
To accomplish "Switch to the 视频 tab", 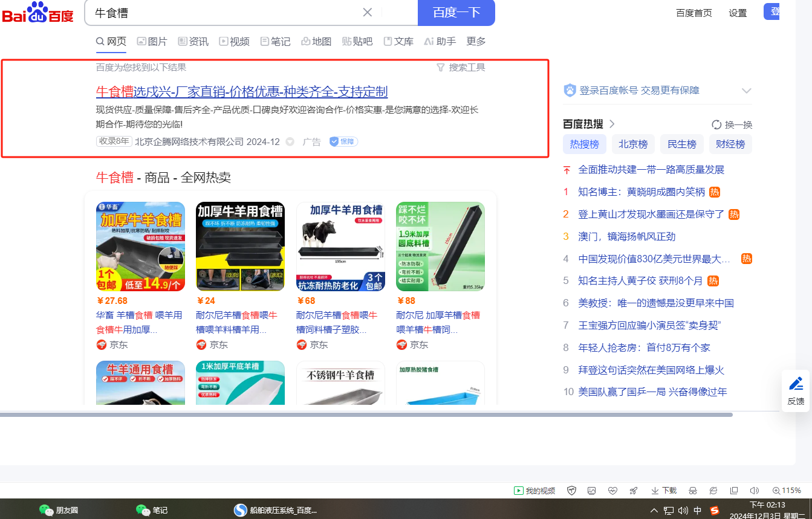I will click(x=234, y=41).
